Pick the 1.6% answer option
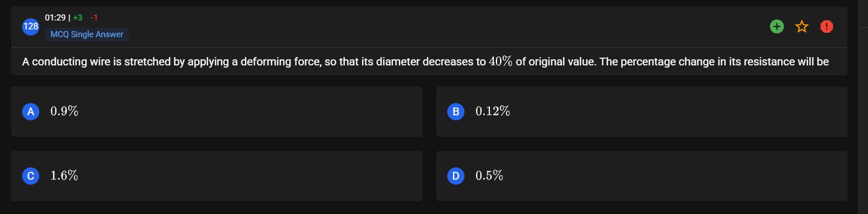868x214 pixels. (216, 176)
